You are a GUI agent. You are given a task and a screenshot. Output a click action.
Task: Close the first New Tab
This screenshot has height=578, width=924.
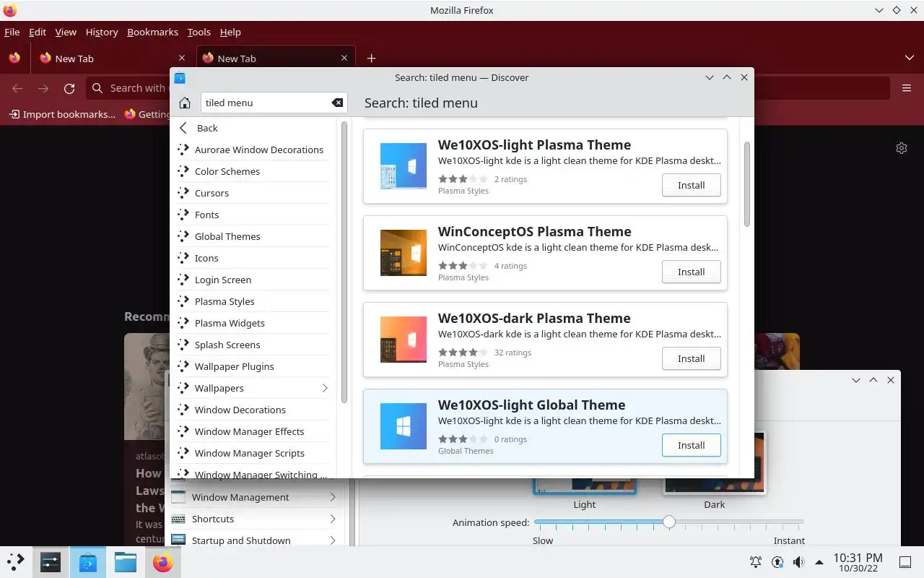[181, 59]
